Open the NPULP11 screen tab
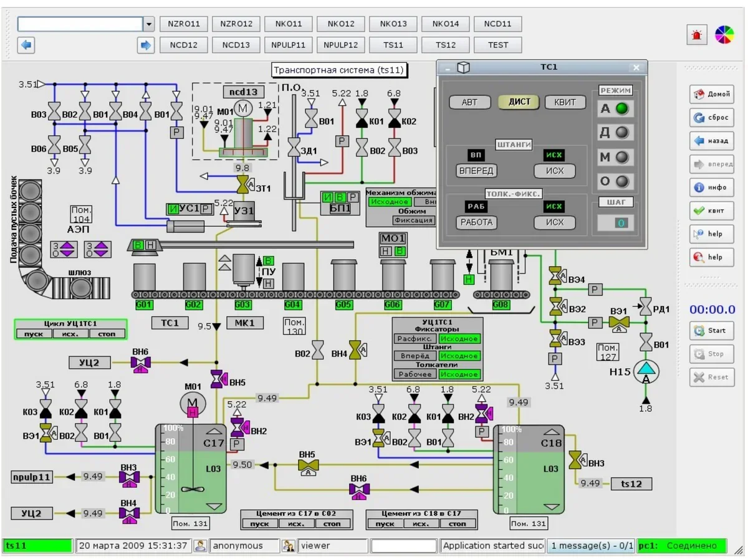The width and height of the screenshot is (748, 560). [x=289, y=45]
